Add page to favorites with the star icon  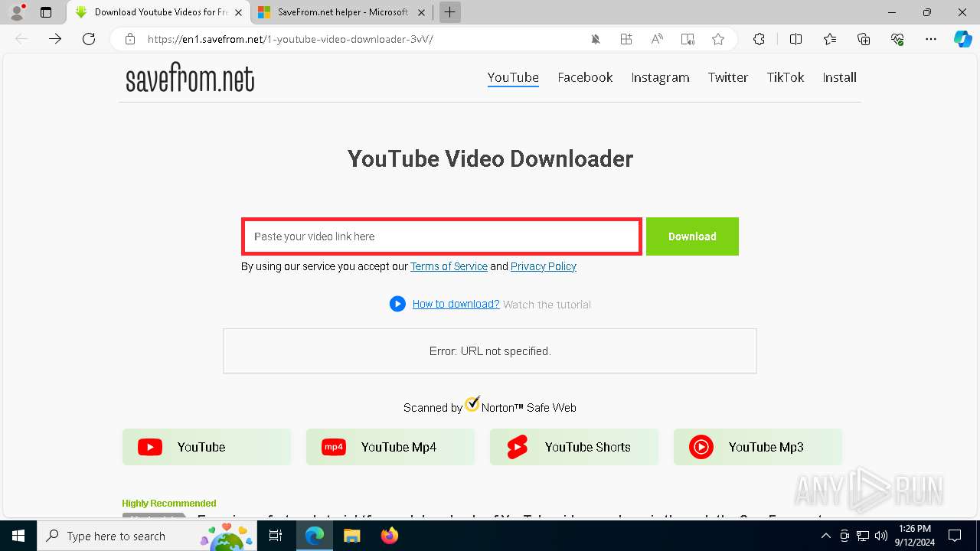718,39
